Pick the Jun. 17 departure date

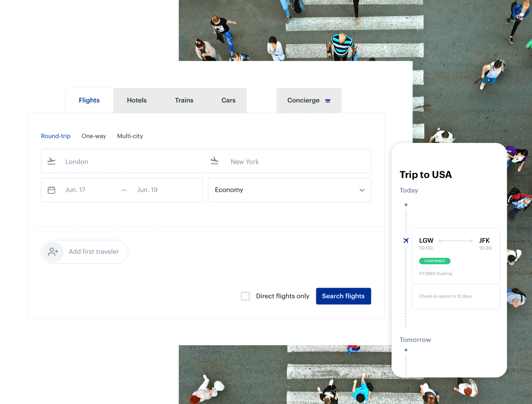point(75,190)
